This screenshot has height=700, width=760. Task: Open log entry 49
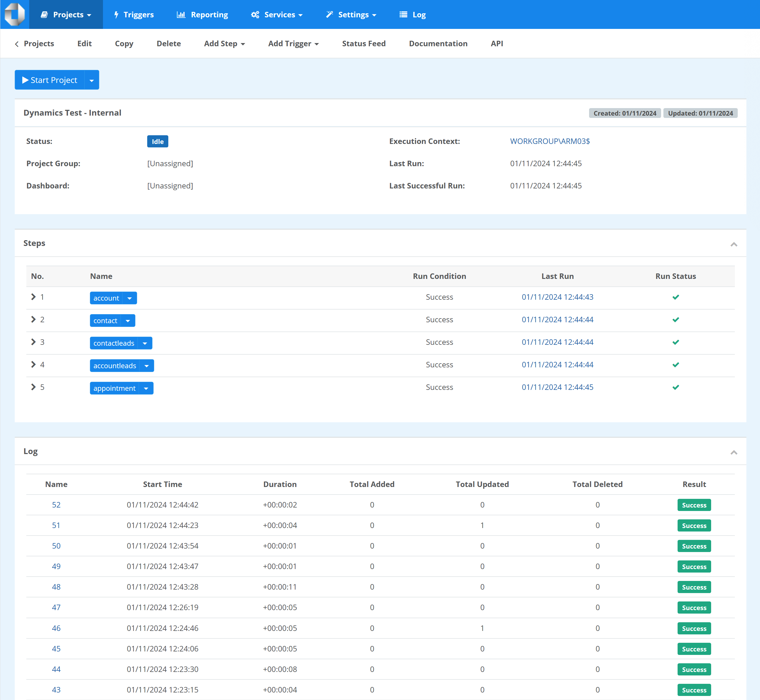tap(56, 566)
